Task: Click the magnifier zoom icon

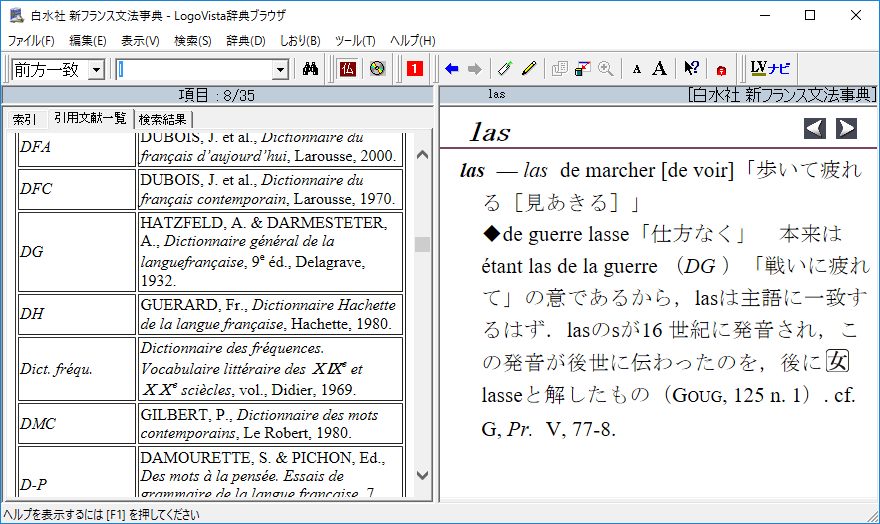Action: click(x=606, y=69)
